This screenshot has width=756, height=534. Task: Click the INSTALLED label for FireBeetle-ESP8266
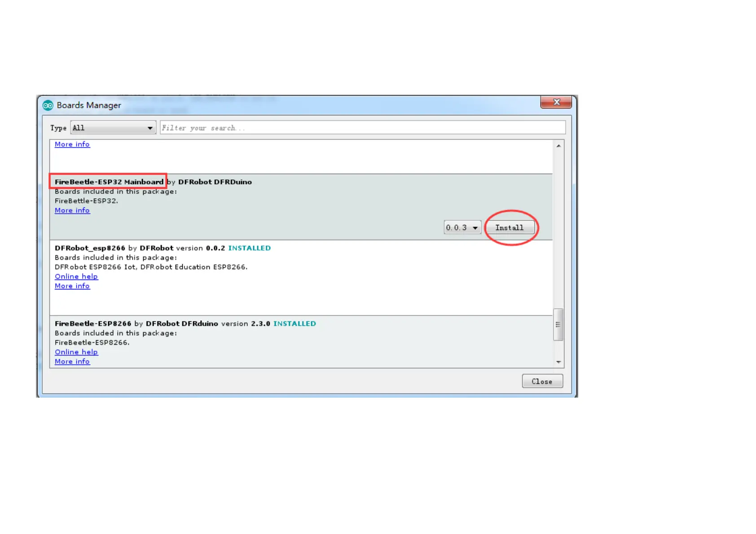(x=295, y=324)
